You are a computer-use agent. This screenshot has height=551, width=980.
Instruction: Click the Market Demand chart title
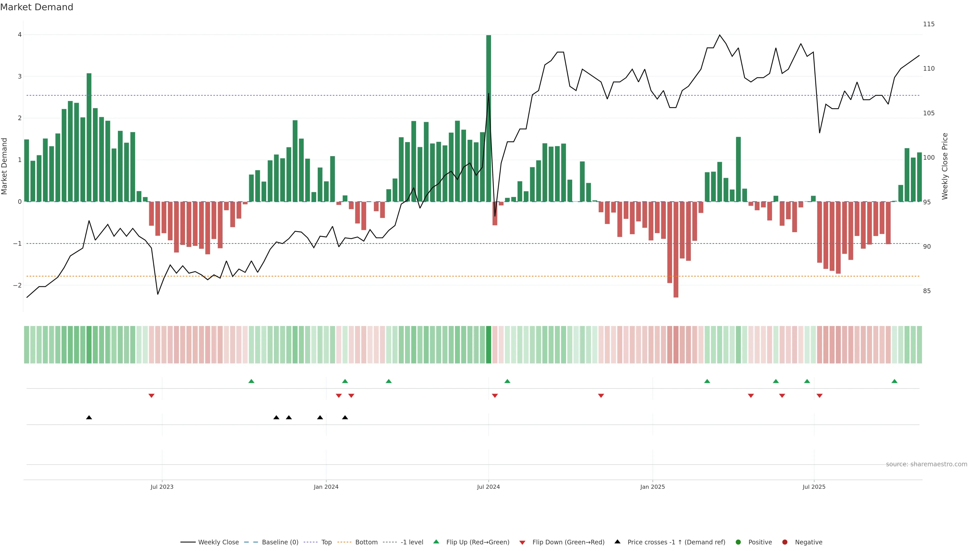click(36, 7)
